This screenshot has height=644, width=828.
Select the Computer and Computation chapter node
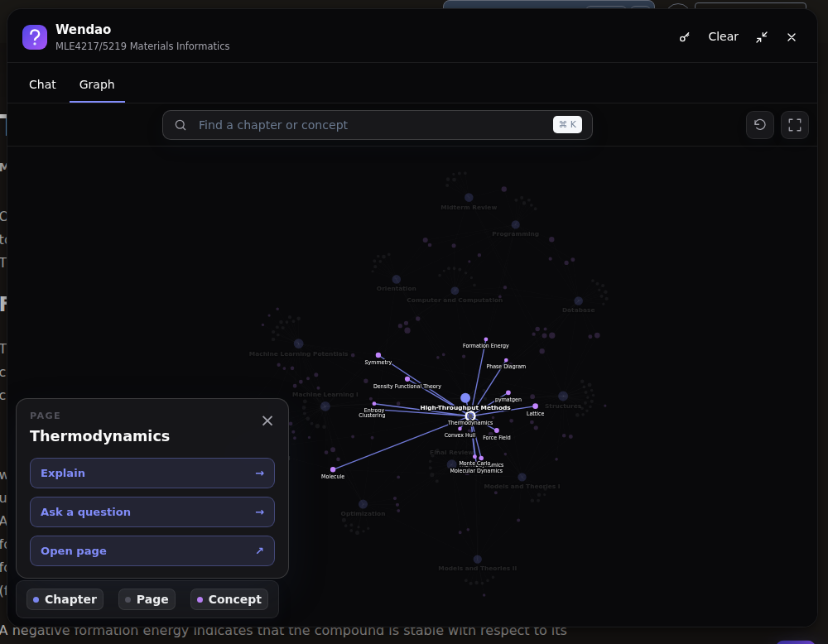(455, 291)
